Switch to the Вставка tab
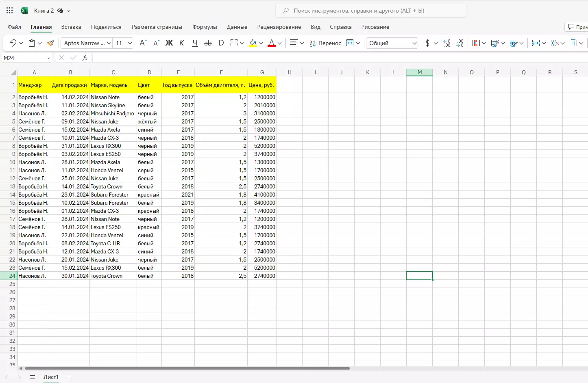 [71, 27]
